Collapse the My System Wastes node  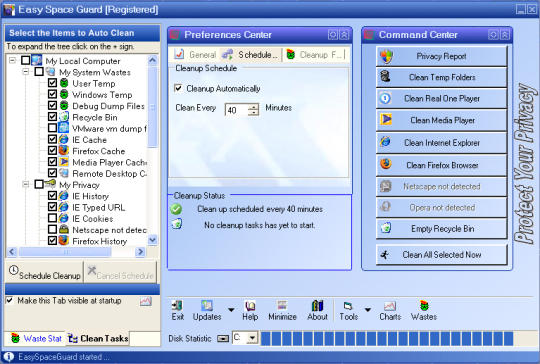pyautogui.click(x=26, y=72)
